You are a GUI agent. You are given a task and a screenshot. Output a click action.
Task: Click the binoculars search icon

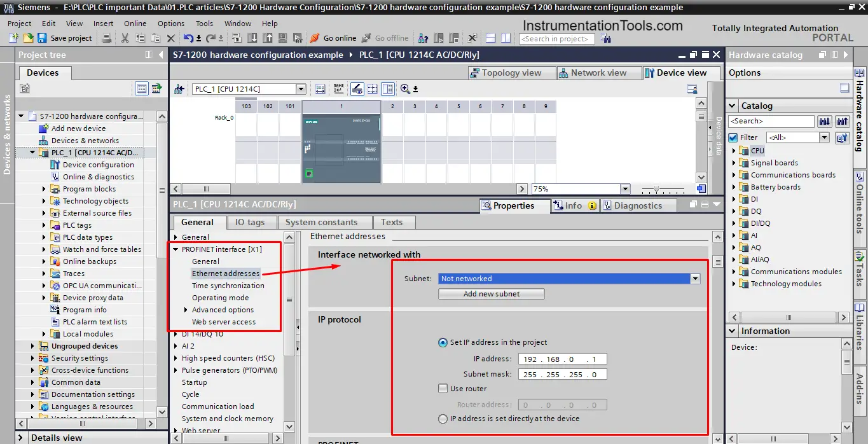(x=606, y=39)
